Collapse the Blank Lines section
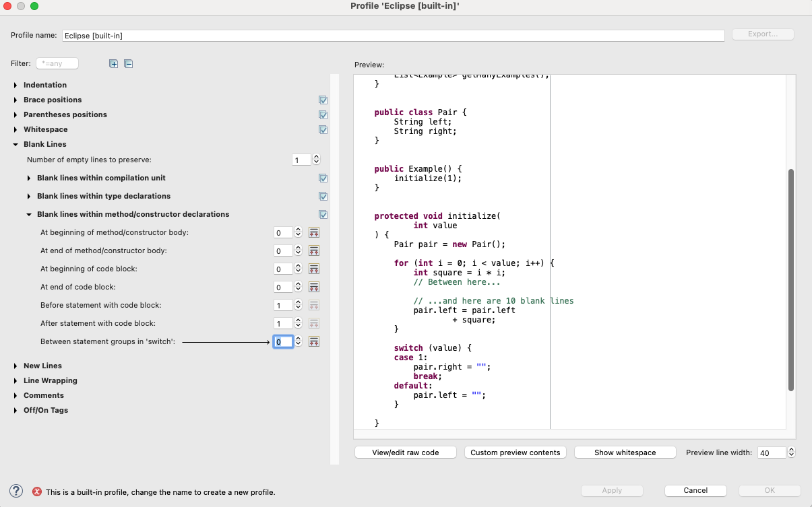The height and width of the screenshot is (507, 812). 15,144
